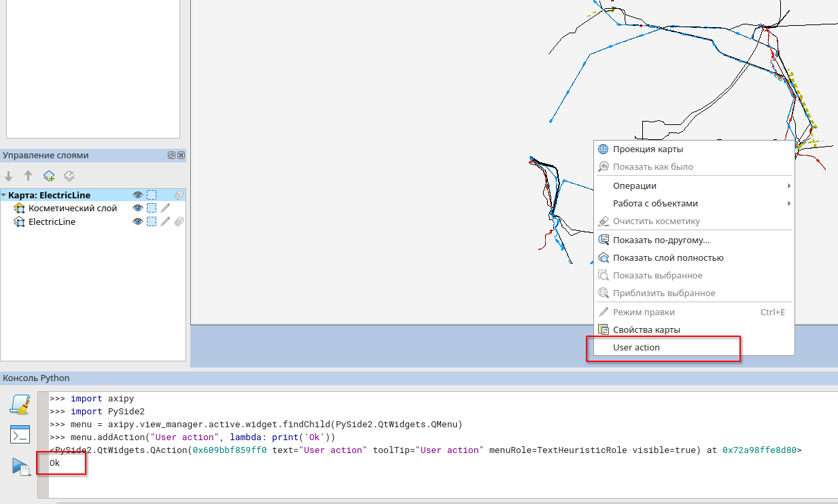Image resolution: width=838 pixels, height=504 pixels.
Task: Open label settings via tag icon on ElectricLine
Action: (x=178, y=221)
